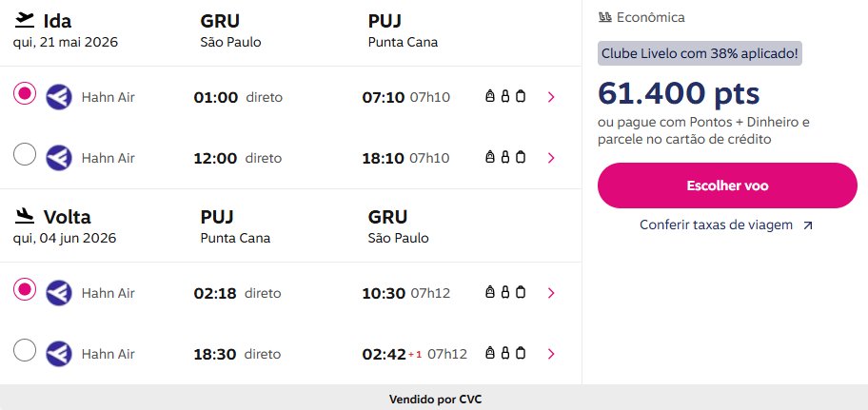The height and width of the screenshot is (410, 868).
Task: Click the Volta landing airplane icon
Action: 25,217
